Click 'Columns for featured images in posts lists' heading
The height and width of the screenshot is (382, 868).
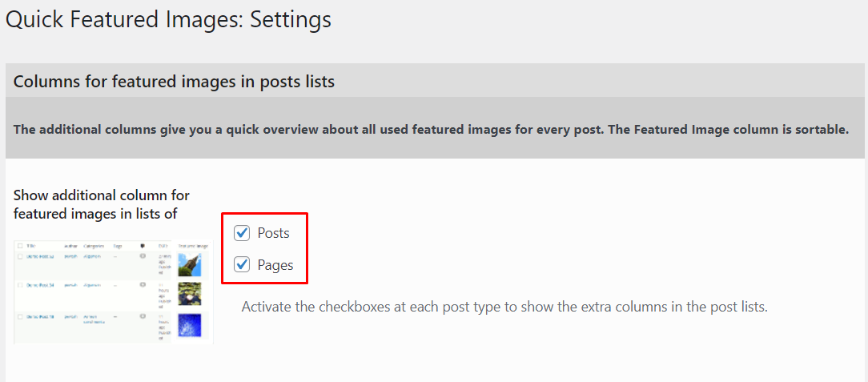[174, 82]
